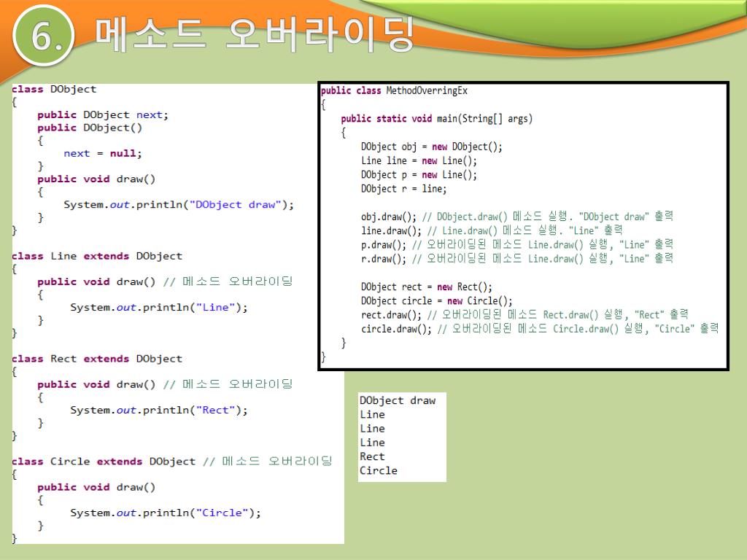Select the "circle.draw();" call line
The height and width of the screenshot is (560, 747).
pos(540,329)
